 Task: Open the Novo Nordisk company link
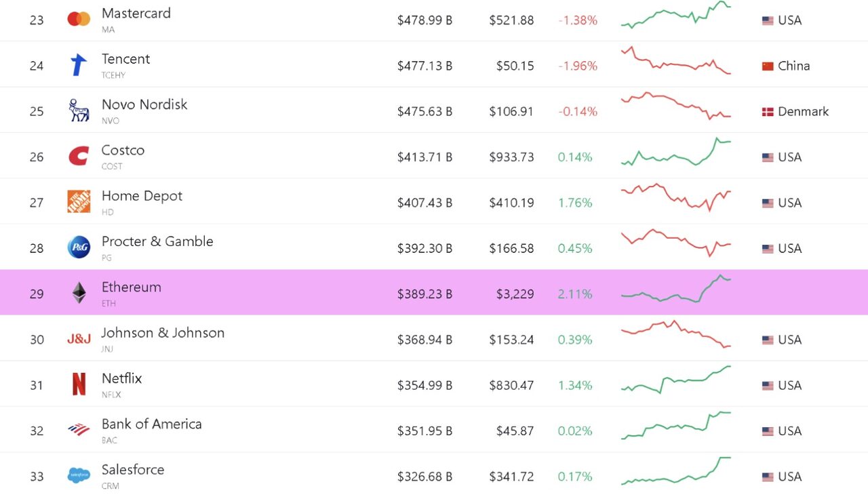click(x=144, y=104)
